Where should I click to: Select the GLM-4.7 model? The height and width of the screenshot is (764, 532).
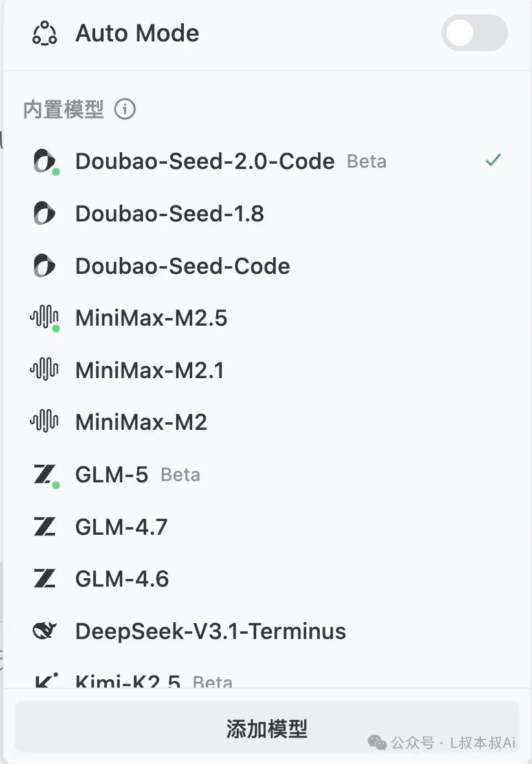(x=122, y=527)
